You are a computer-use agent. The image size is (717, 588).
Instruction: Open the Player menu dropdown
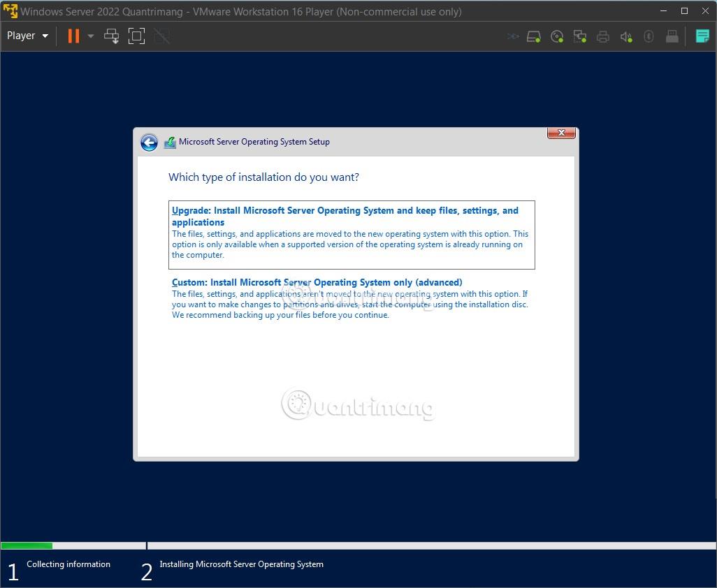tap(27, 36)
